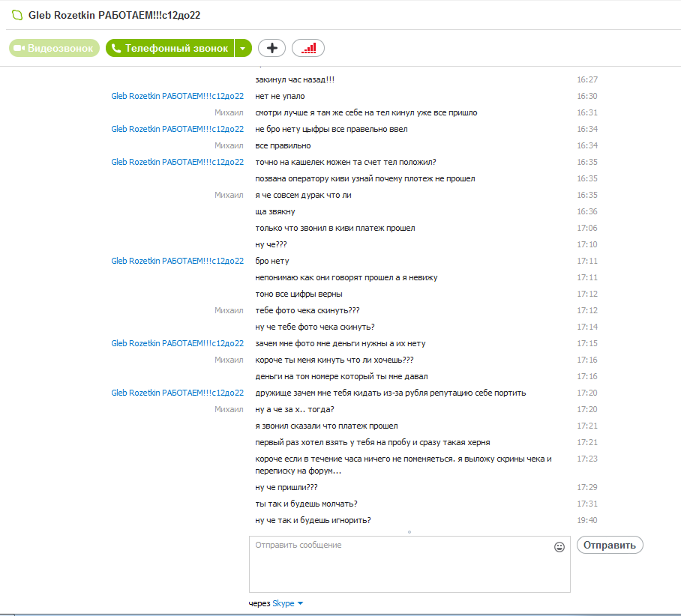Select message 'первый раз хотел взять у тебя'
The width and height of the screenshot is (681, 616).
373,443
